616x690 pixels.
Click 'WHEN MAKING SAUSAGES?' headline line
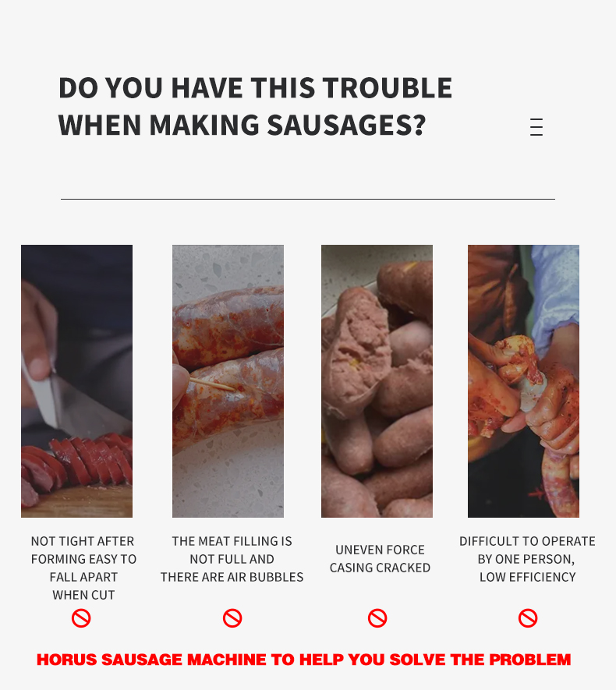[242, 125]
